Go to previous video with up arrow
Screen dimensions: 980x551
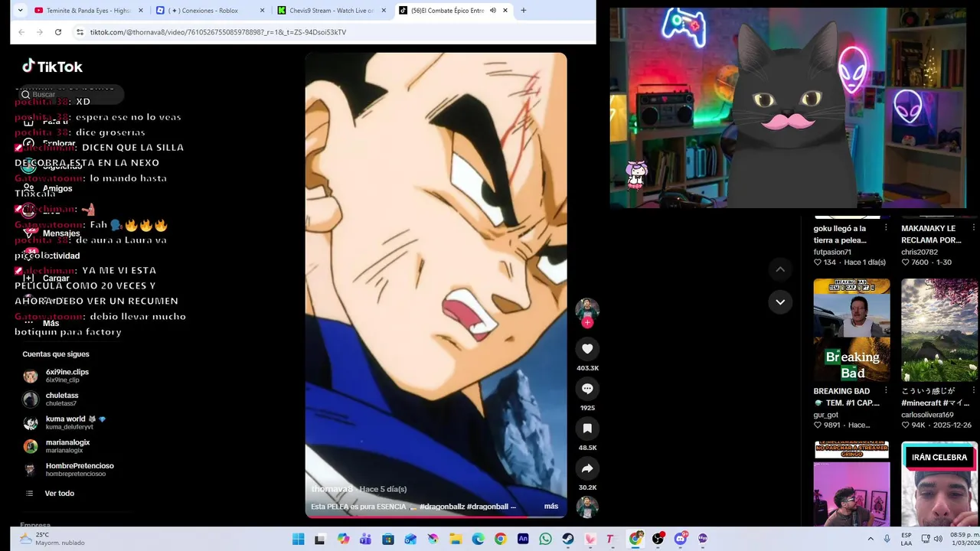(x=780, y=269)
